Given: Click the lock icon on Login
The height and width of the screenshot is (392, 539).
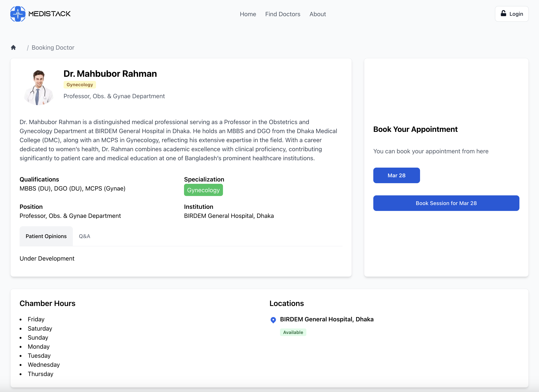Looking at the screenshot, I should (503, 13).
